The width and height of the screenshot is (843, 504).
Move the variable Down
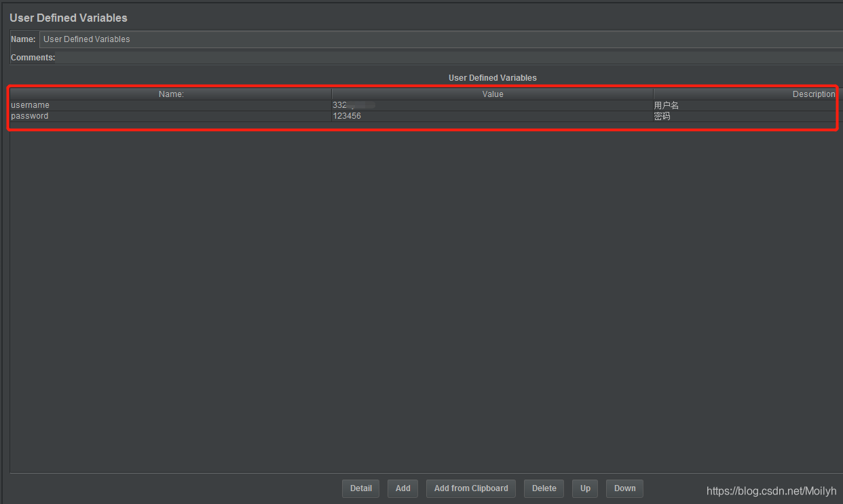[624, 488]
